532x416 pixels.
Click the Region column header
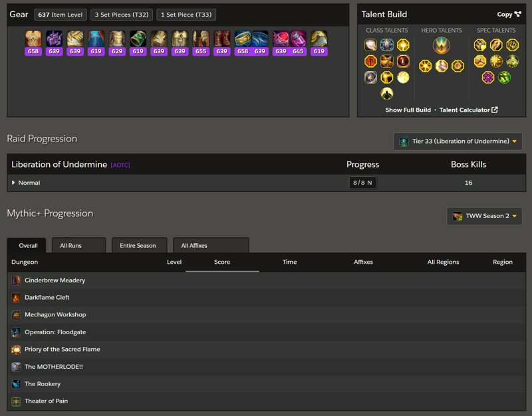[x=503, y=262]
